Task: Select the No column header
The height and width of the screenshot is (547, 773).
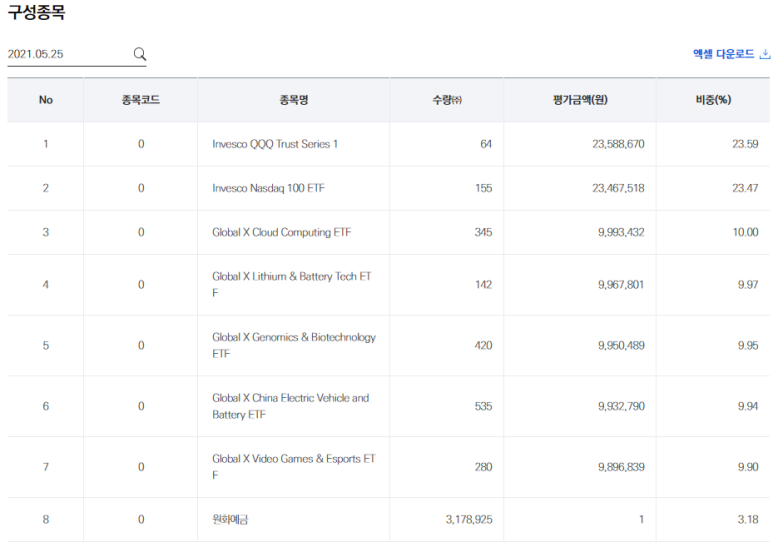Action: (45, 100)
